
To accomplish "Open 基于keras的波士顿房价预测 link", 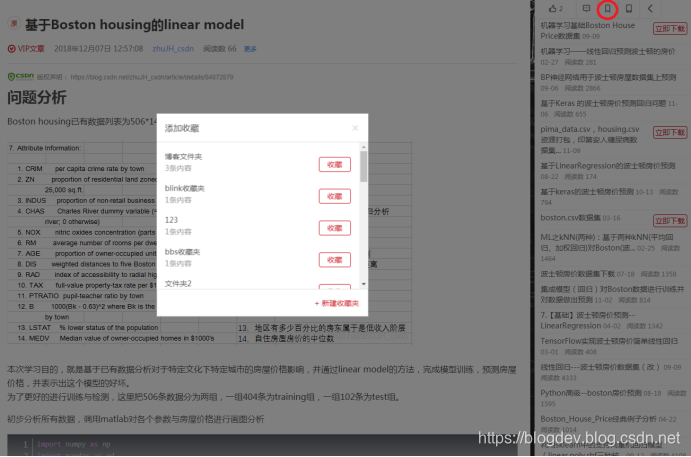I will (x=587, y=192).
